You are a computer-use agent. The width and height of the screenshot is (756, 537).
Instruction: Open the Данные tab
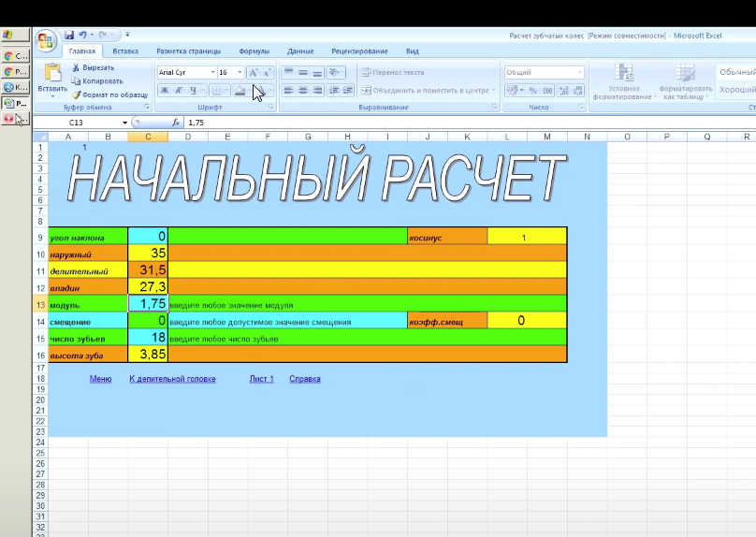pyautogui.click(x=300, y=51)
